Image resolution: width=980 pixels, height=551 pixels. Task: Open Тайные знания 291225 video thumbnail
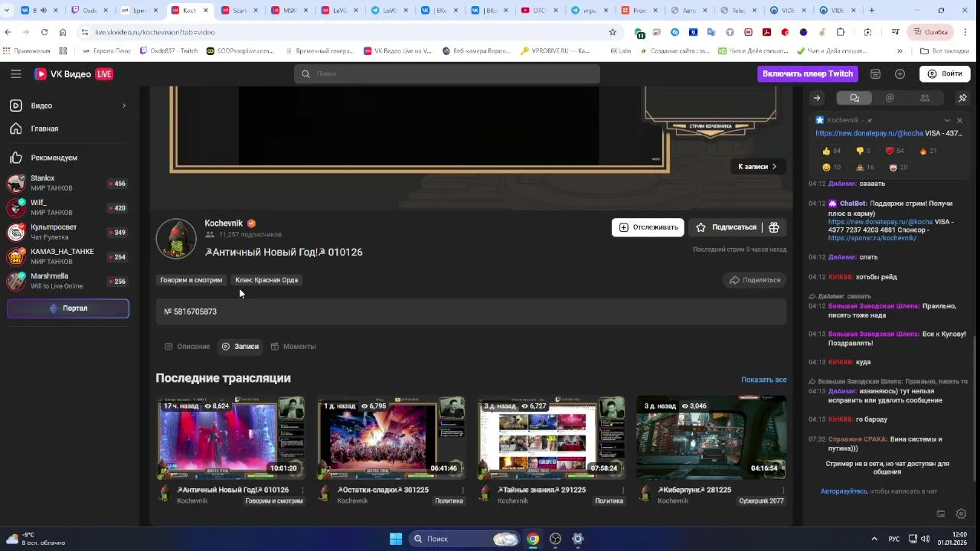pos(551,438)
